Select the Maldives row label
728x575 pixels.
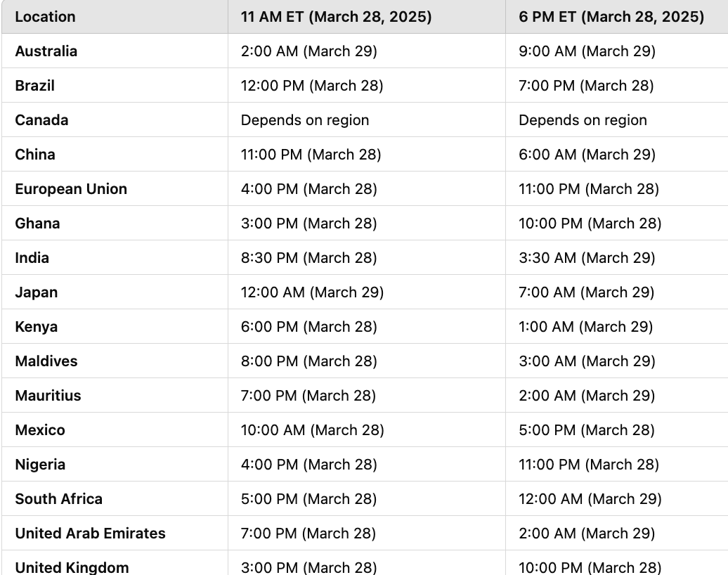46,361
